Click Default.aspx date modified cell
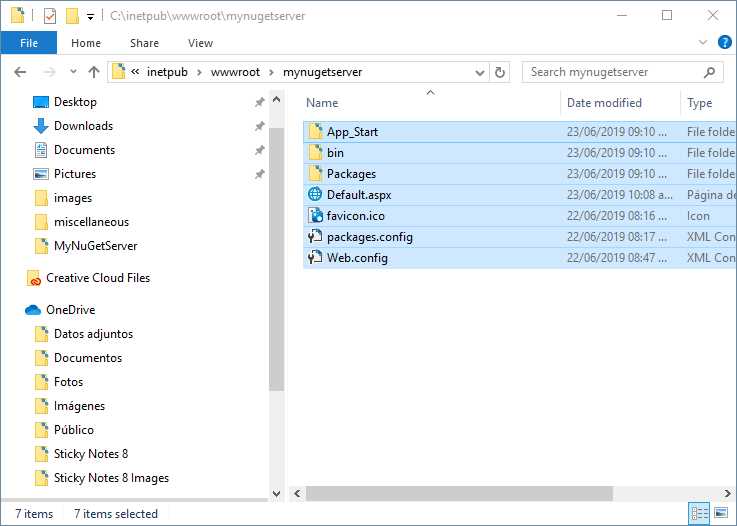 tap(619, 195)
